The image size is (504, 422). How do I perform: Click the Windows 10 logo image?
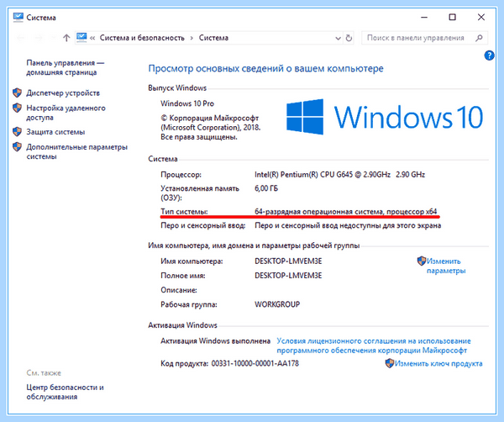(x=385, y=117)
